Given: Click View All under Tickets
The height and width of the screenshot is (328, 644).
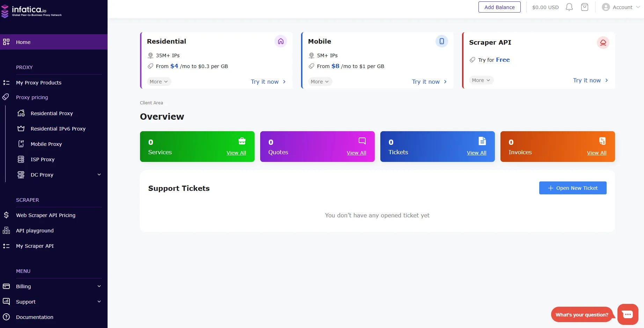Looking at the screenshot, I should click(x=476, y=153).
